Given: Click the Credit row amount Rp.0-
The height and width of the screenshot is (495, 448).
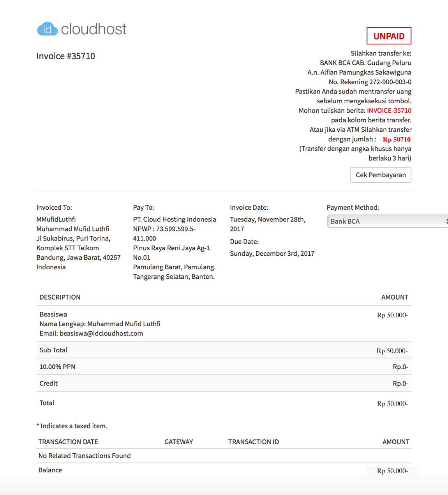Looking at the screenshot, I should (x=401, y=383).
